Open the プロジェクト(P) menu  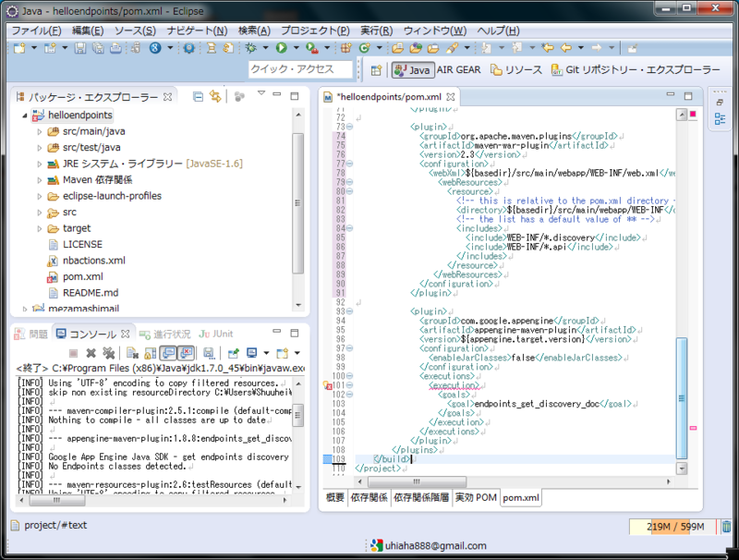(315, 30)
